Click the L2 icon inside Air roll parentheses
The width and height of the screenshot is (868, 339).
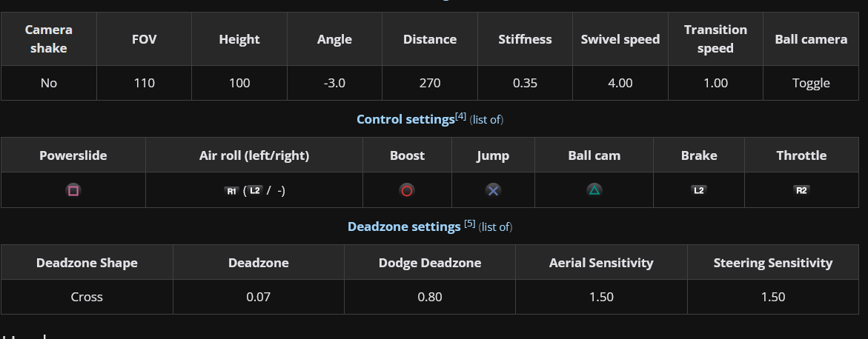tap(255, 190)
